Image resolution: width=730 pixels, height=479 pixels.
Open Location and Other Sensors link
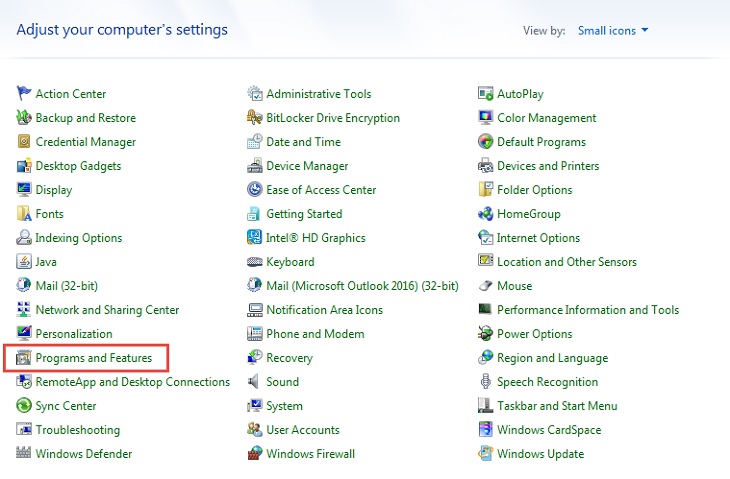[x=567, y=262]
